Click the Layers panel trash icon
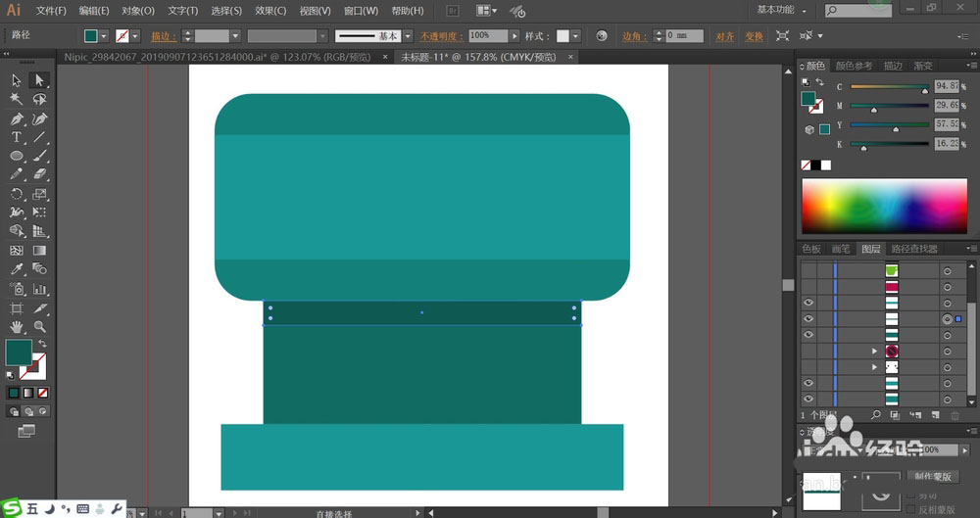980x518 pixels. pos(955,415)
